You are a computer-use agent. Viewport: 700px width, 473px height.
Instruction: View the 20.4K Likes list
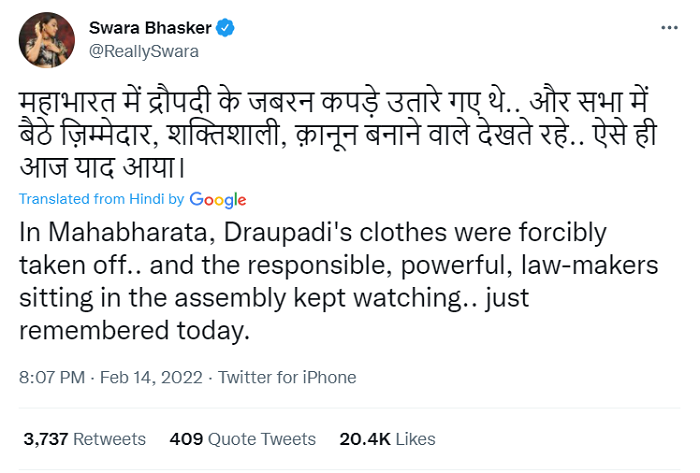click(x=388, y=439)
